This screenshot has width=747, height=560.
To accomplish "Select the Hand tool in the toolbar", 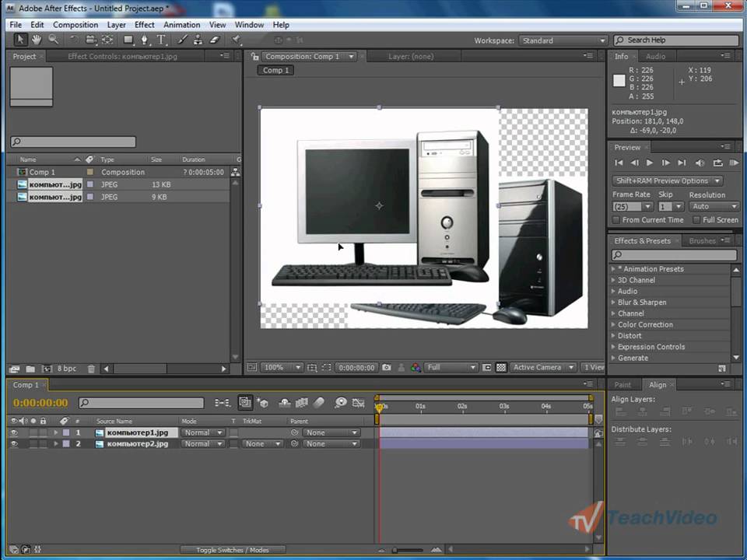I will (36, 40).
